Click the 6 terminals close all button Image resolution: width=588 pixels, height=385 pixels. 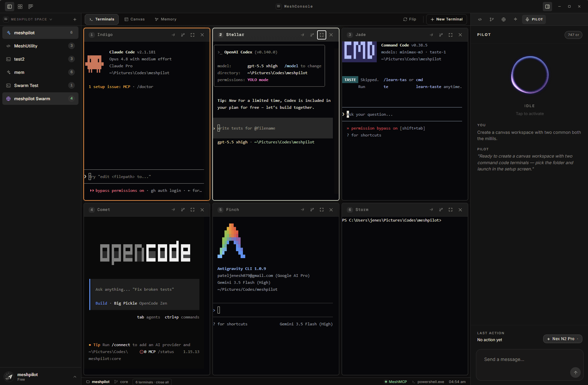(152, 382)
